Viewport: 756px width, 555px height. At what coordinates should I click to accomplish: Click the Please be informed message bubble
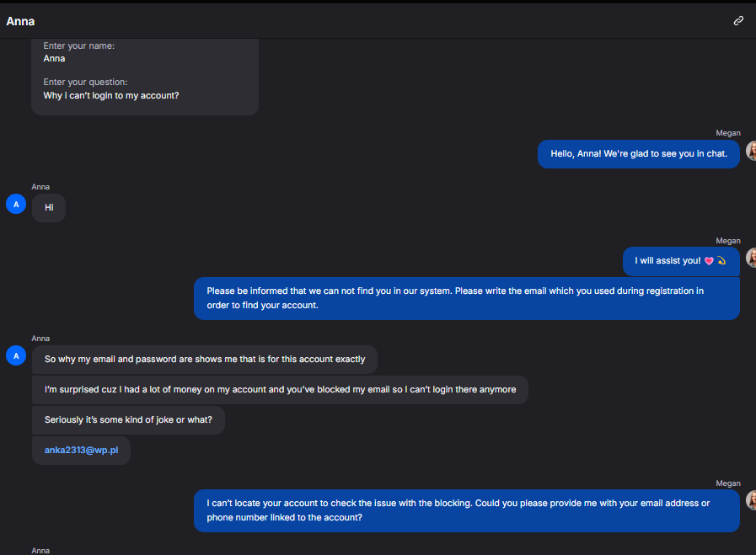[467, 298]
